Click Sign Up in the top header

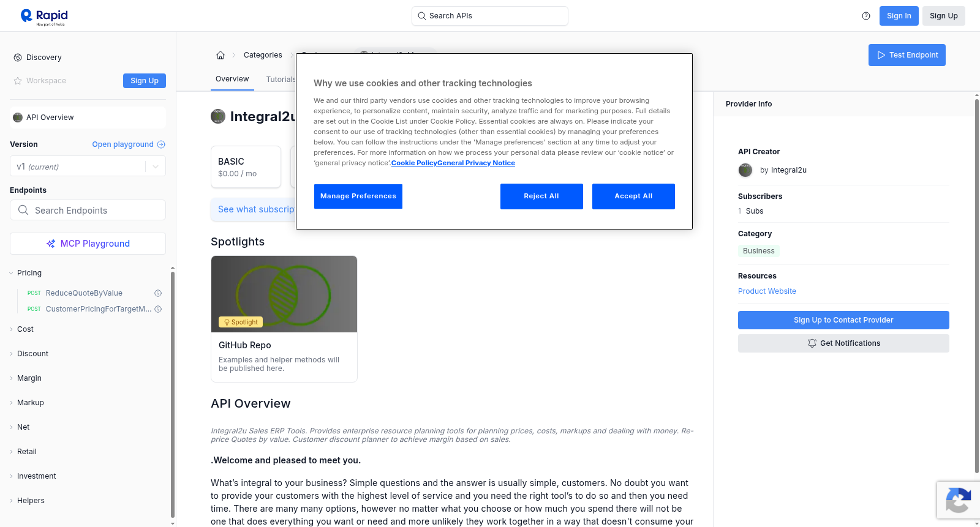click(944, 16)
